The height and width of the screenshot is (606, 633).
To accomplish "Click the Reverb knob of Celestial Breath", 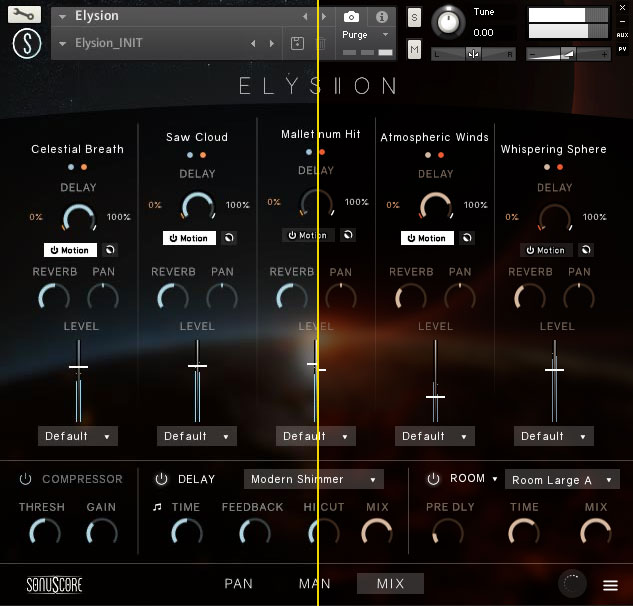I will click(54, 298).
